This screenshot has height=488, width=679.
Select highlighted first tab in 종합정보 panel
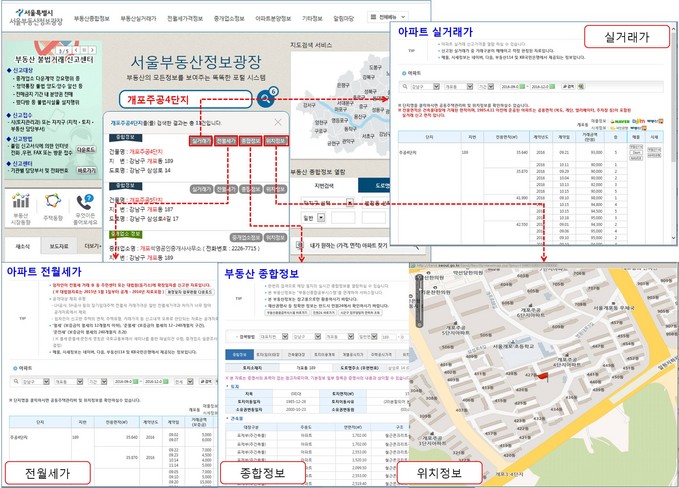[239, 355]
